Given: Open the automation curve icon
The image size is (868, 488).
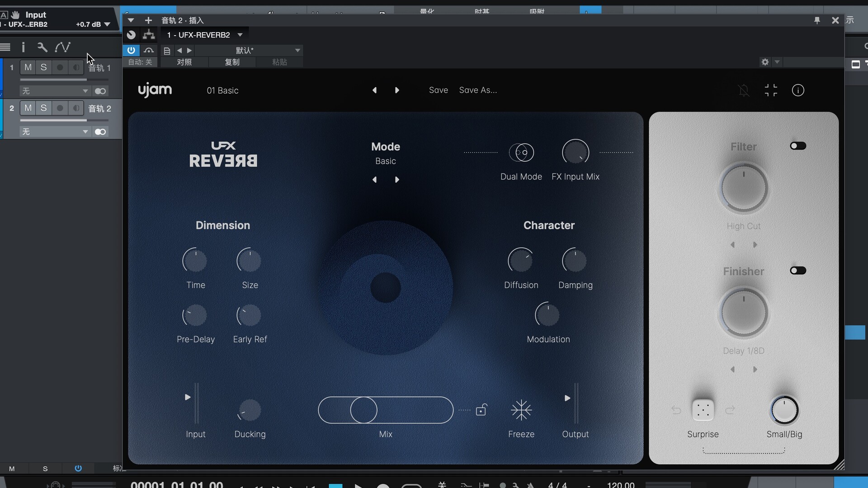Looking at the screenshot, I should [62, 47].
